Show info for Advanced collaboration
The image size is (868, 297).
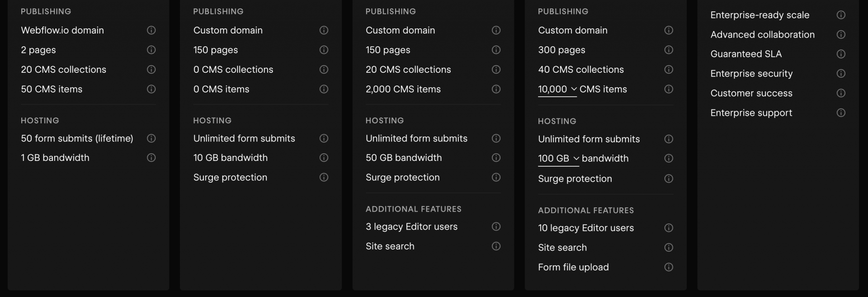[x=841, y=34]
